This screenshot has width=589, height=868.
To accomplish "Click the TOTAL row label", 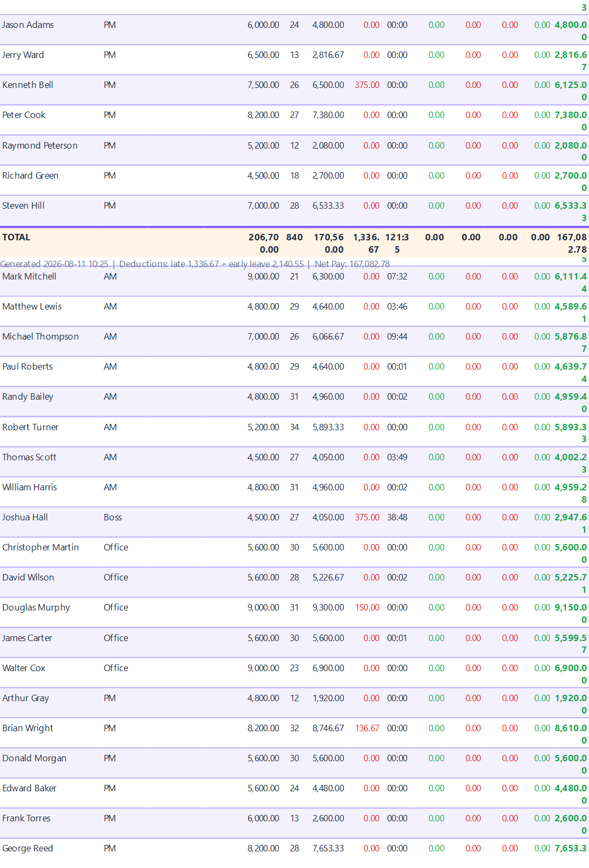I will [16, 237].
